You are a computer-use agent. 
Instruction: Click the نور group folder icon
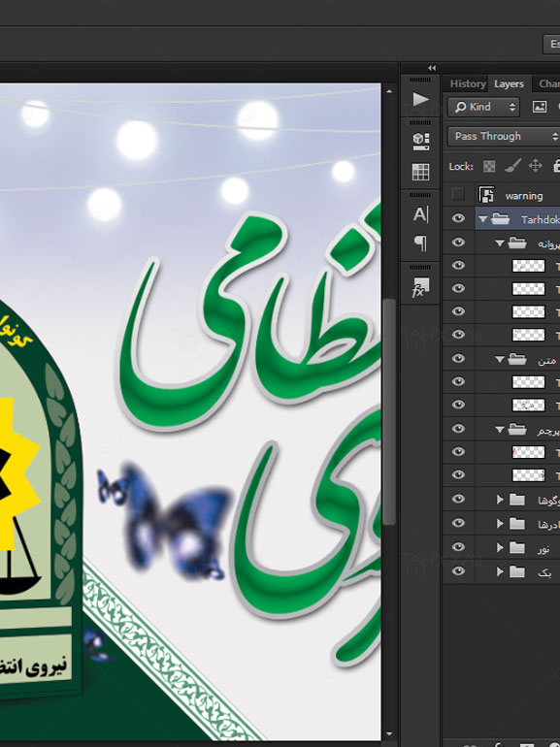(517, 547)
